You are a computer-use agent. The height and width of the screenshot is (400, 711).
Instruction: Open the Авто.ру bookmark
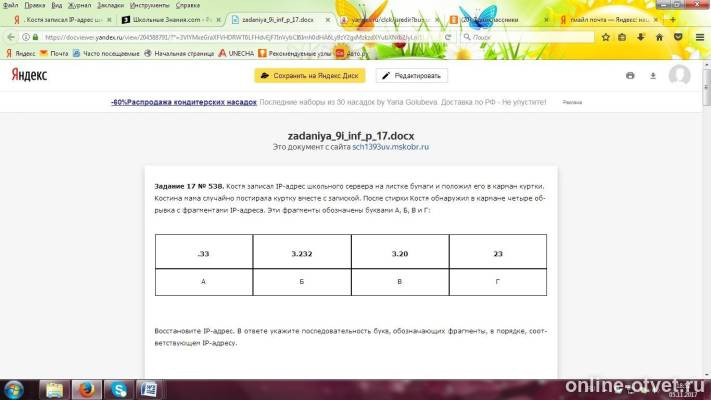(351, 54)
